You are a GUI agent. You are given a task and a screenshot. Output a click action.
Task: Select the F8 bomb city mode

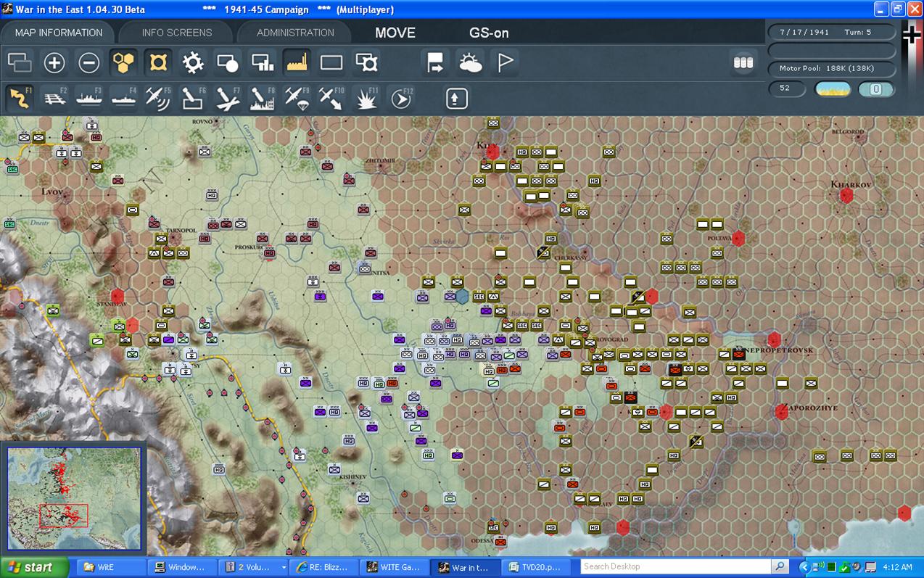coord(263,97)
